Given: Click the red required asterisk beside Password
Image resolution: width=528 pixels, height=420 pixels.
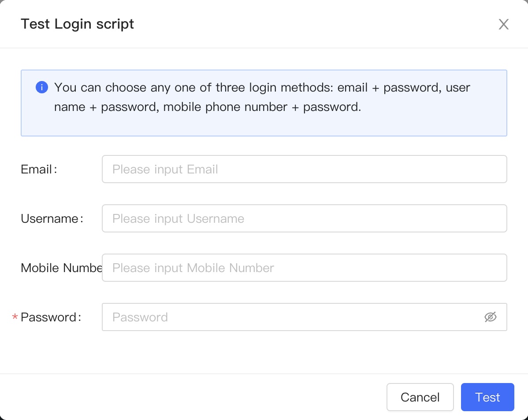Looking at the screenshot, I should click(x=15, y=317).
